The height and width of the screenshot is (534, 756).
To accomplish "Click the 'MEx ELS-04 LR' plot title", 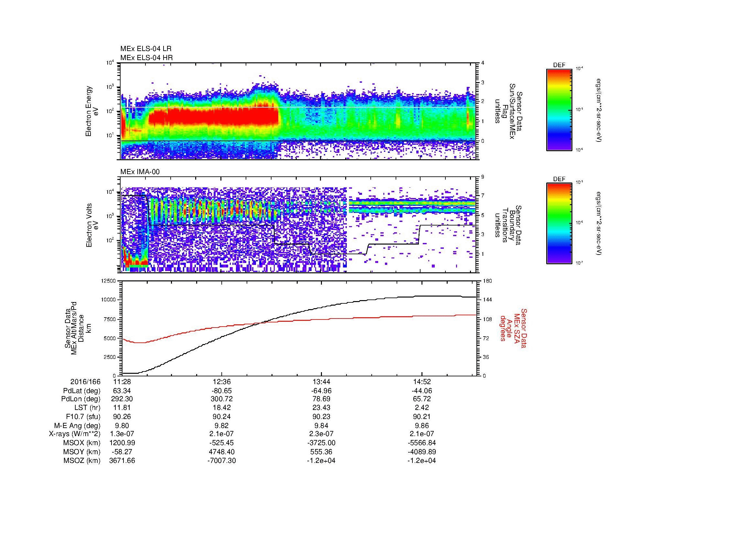I will click(x=145, y=49).
